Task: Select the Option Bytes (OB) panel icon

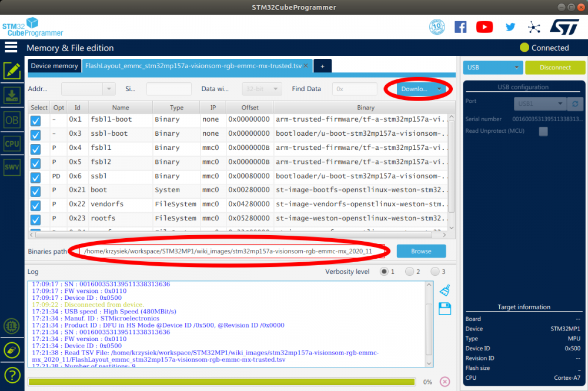Action: (x=12, y=120)
